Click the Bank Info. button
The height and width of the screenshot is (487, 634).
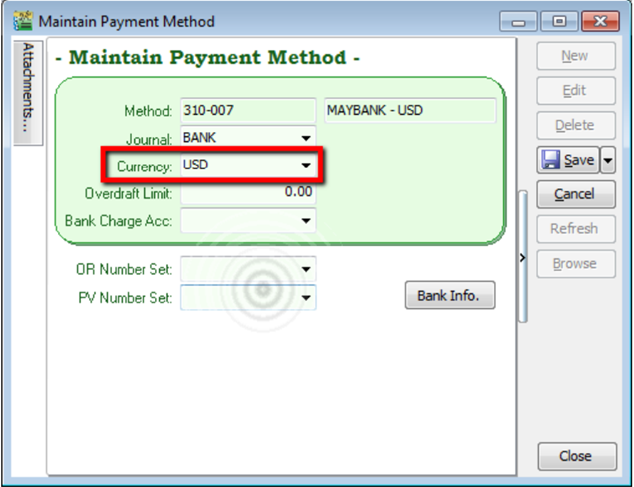pos(449,295)
